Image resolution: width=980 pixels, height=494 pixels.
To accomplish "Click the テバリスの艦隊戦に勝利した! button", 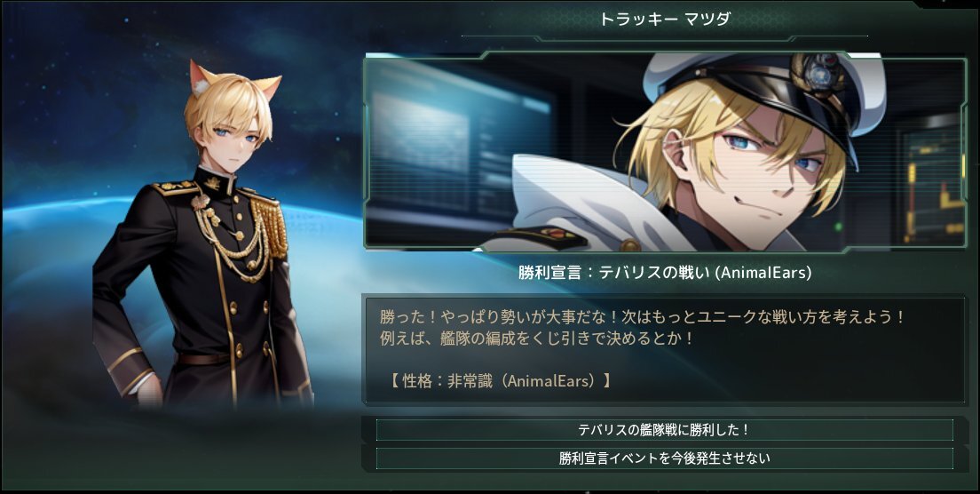I will point(664,430).
